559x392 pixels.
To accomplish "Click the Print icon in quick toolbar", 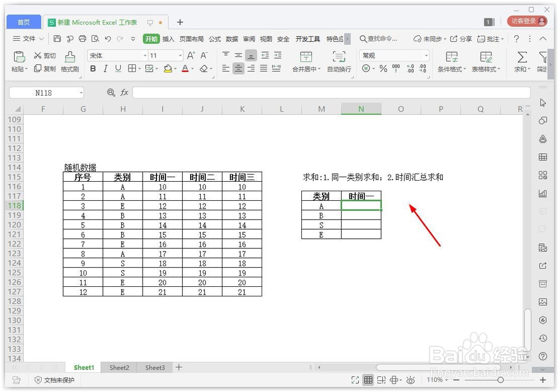I will (x=82, y=39).
